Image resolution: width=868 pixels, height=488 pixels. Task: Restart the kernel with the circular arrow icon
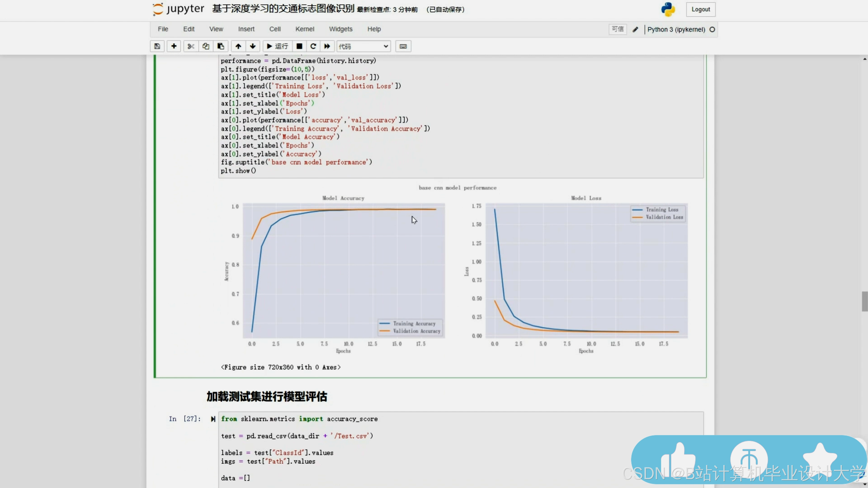click(x=313, y=46)
